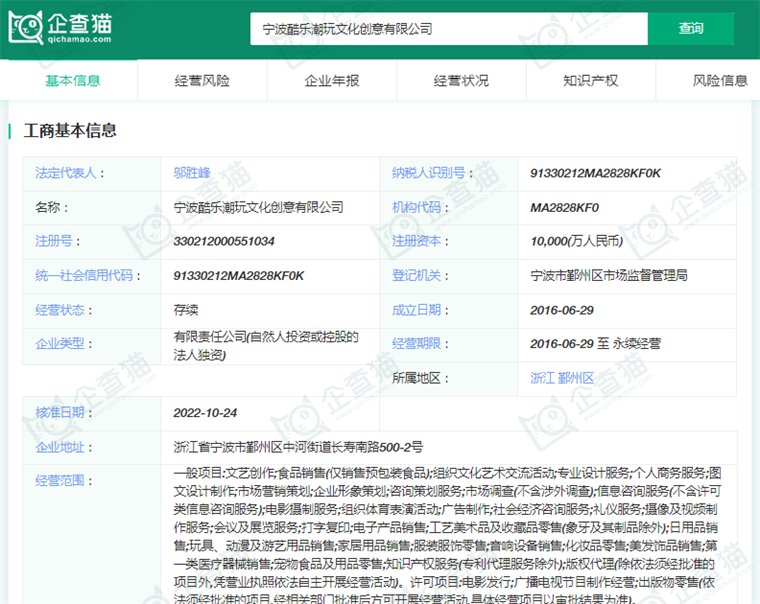The image size is (760, 604).
Task: Click the 工商基本信息 section heading
Action: point(70,130)
